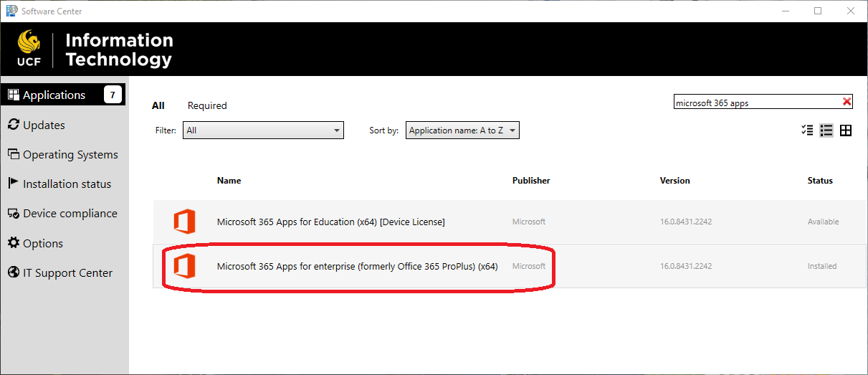Click Microsoft publisher in Education row
Screen dimensions: 868x375
[x=529, y=222]
